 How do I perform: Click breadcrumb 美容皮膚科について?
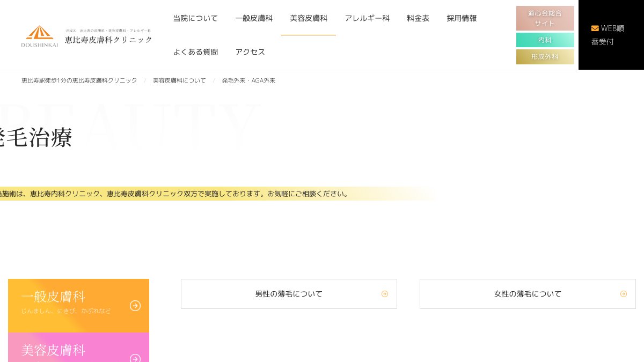[x=179, y=80]
